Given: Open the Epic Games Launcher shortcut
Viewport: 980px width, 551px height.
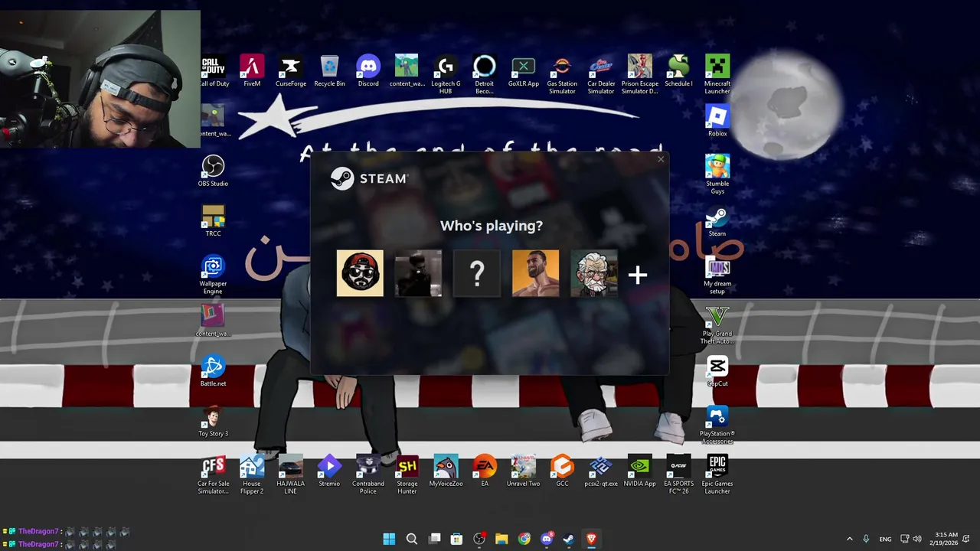Looking at the screenshot, I should (x=717, y=474).
